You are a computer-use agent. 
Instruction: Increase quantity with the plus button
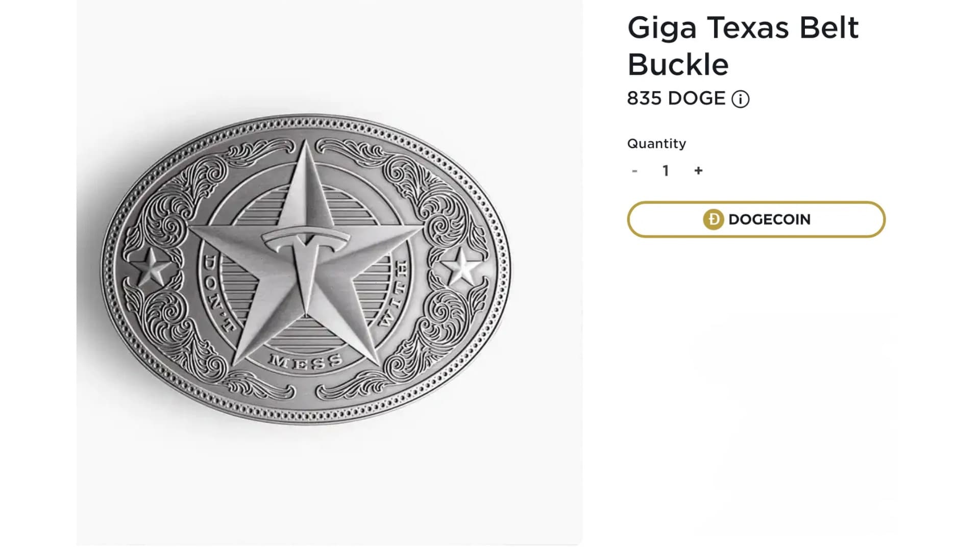pos(698,170)
